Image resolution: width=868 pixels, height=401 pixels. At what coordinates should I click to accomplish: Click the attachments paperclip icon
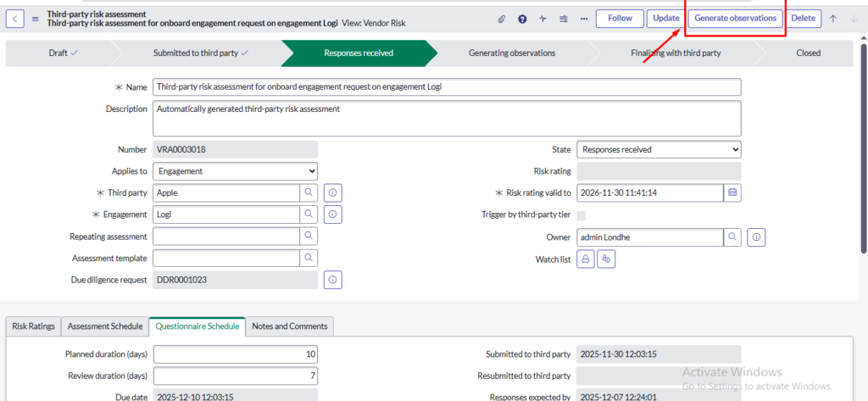click(x=501, y=19)
